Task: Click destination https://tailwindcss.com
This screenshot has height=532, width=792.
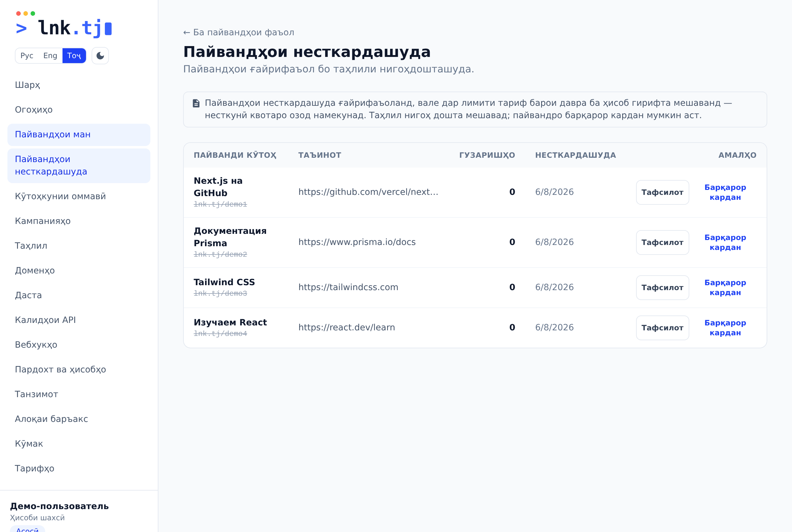Action: (348, 287)
